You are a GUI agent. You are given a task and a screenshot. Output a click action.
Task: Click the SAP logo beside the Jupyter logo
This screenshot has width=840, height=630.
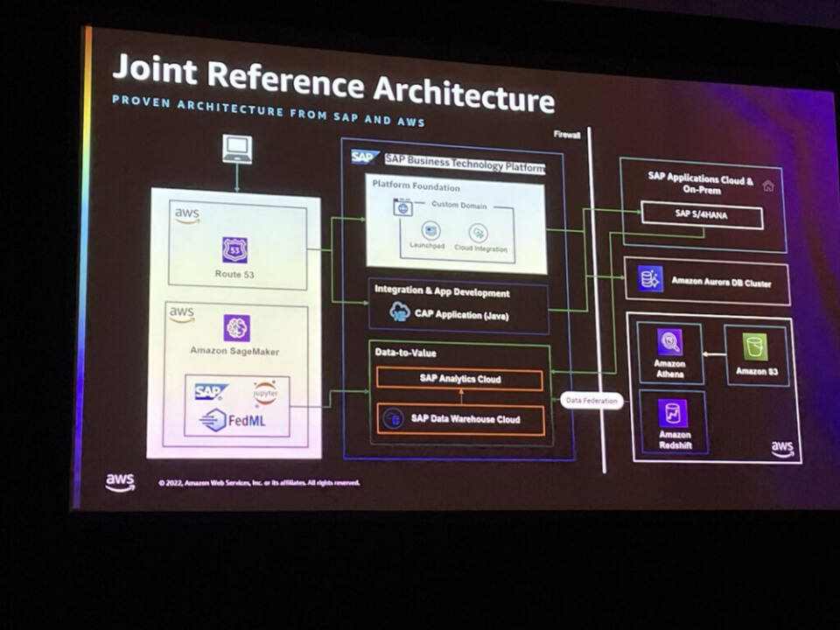tap(211, 392)
